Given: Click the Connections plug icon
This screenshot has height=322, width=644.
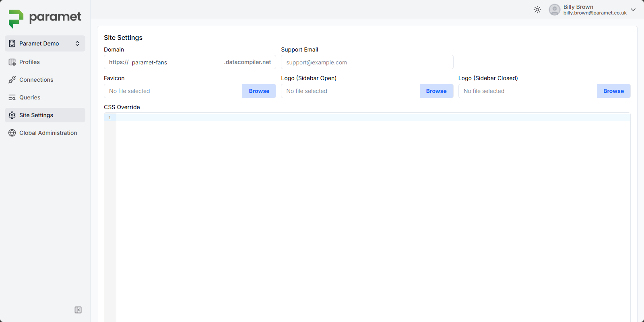Looking at the screenshot, I should (x=12, y=80).
